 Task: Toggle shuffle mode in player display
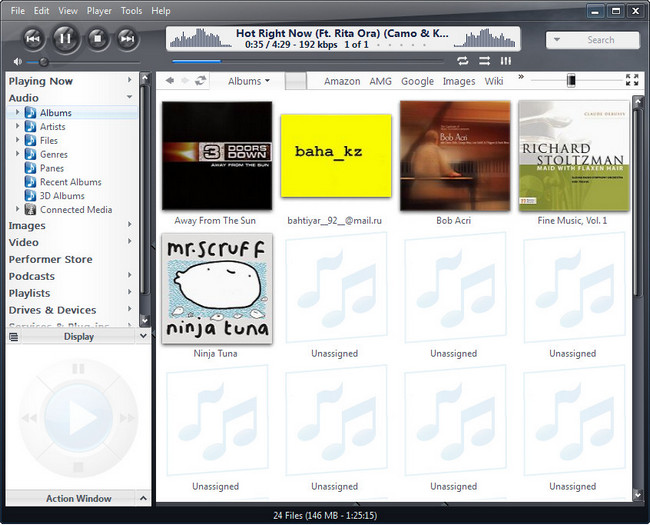tap(484, 61)
